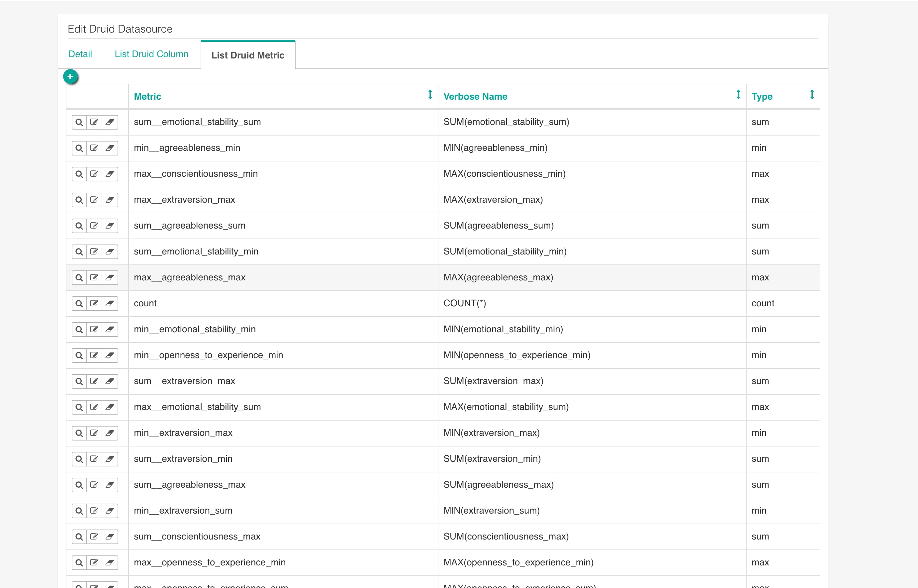This screenshot has width=918, height=588.
Task: Show record for min__extraversion_sum
Action: 79,511
